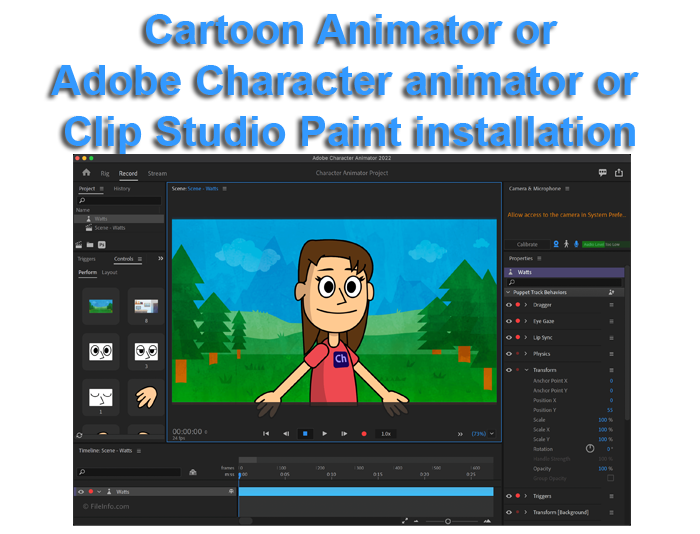This screenshot has height=534, width=700.
Task: Start recording with red record button
Action: 364,434
